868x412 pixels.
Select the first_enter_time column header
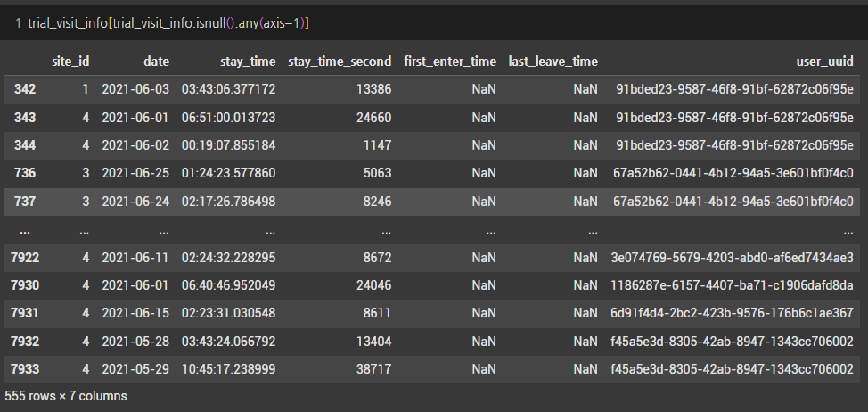450,62
